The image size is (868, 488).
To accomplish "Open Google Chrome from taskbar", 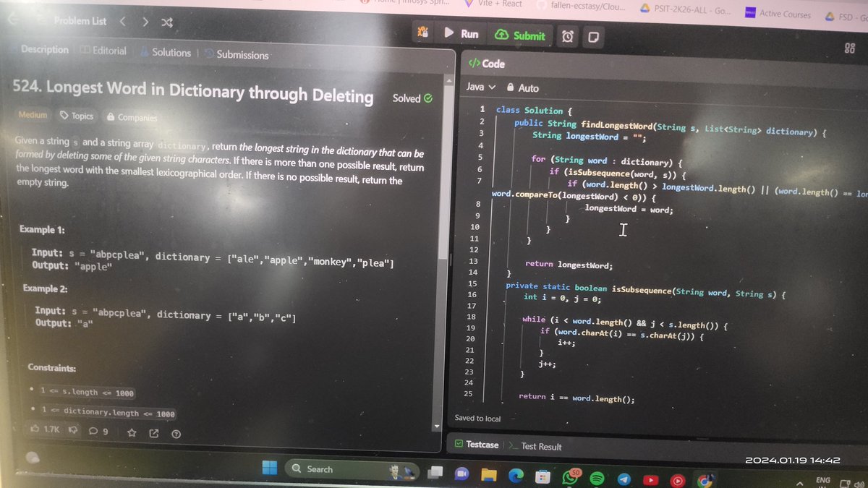I will pyautogui.click(x=704, y=480).
